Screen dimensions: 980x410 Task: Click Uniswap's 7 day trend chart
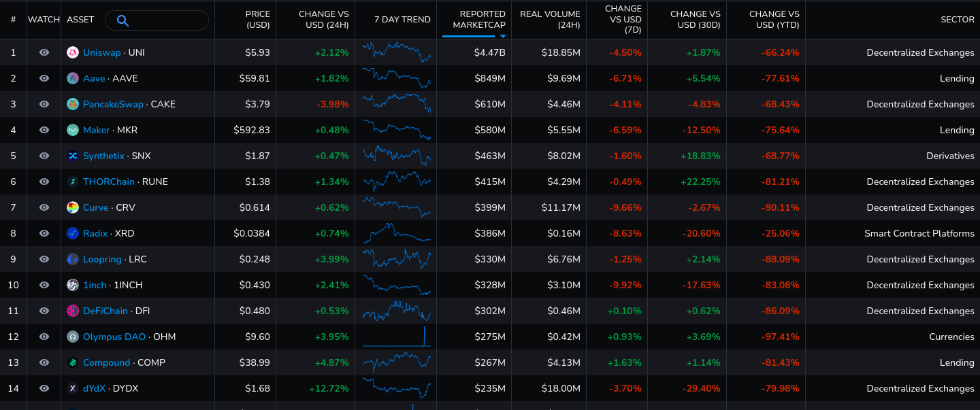(397, 52)
